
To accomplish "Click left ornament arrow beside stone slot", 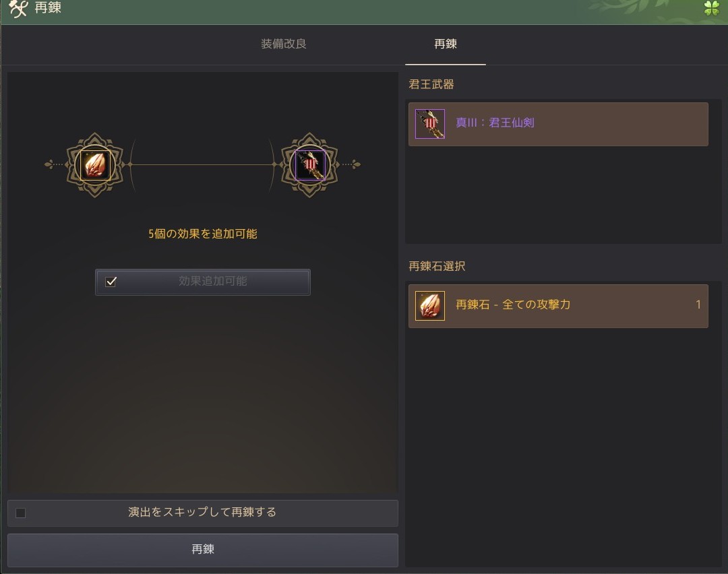I will point(53,164).
